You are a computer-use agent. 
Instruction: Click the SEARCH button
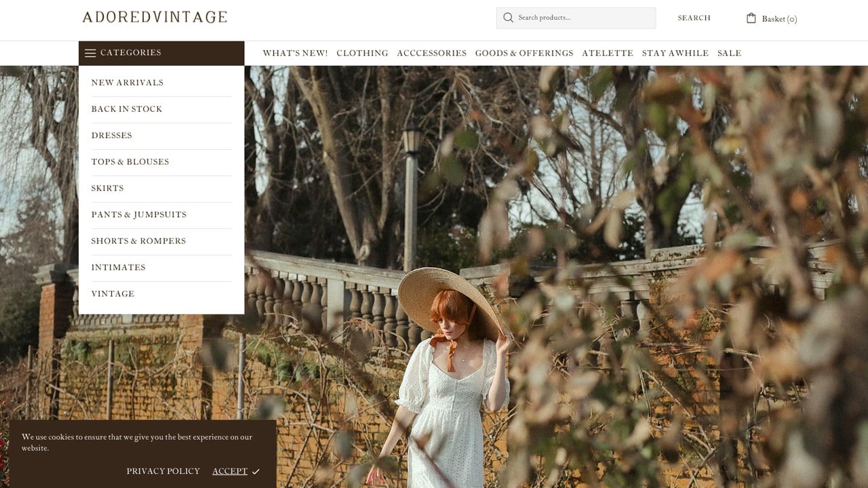(694, 18)
